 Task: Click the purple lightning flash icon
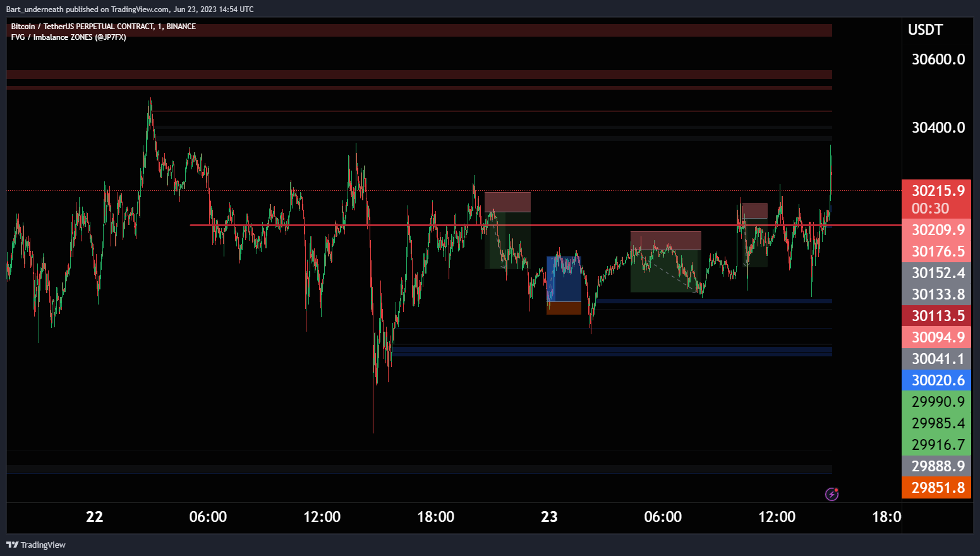click(x=832, y=494)
